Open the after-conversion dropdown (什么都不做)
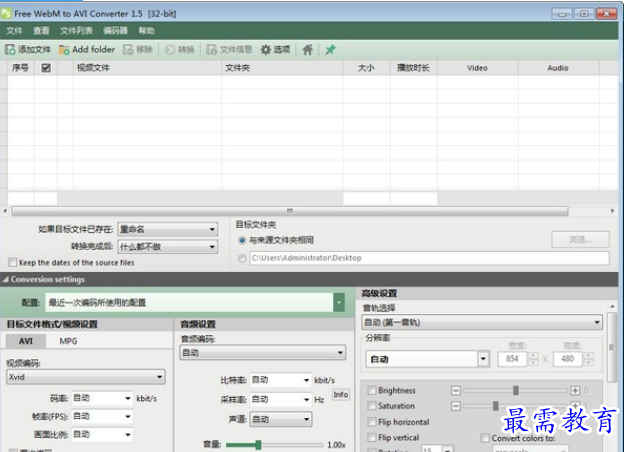The height and width of the screenshot is (452, 625). (168, 247)
